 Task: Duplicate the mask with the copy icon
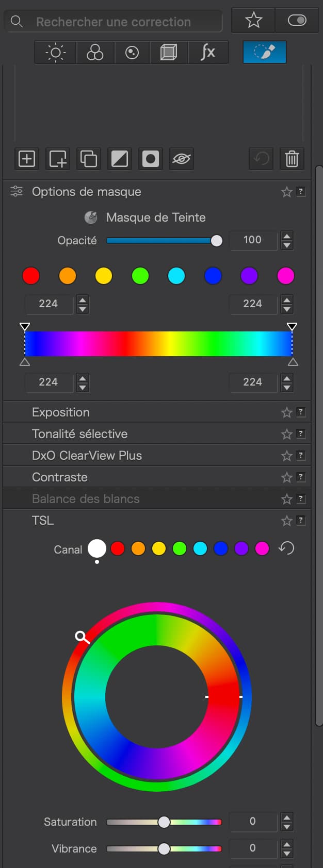(x=89, y=159)
